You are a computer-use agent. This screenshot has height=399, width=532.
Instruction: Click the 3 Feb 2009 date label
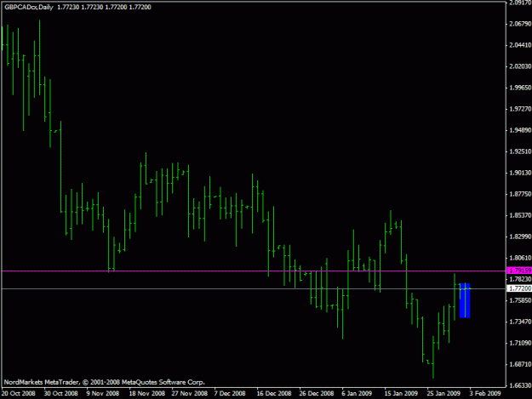pos(485,394)
